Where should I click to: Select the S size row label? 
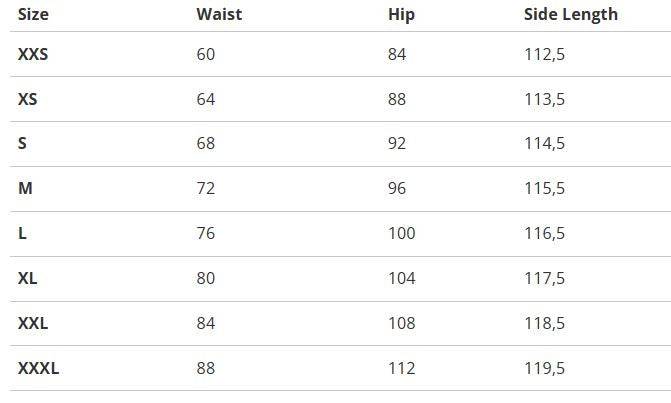click(23, 143)
